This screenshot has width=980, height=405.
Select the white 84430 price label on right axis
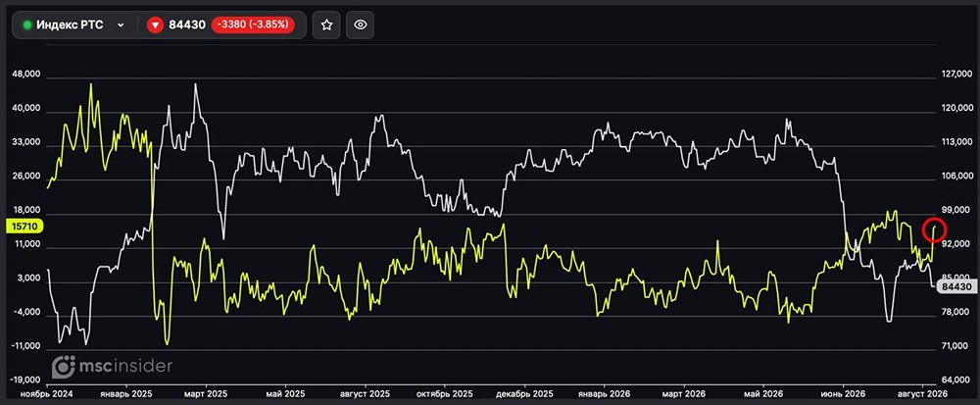click(x=955, y=287)
